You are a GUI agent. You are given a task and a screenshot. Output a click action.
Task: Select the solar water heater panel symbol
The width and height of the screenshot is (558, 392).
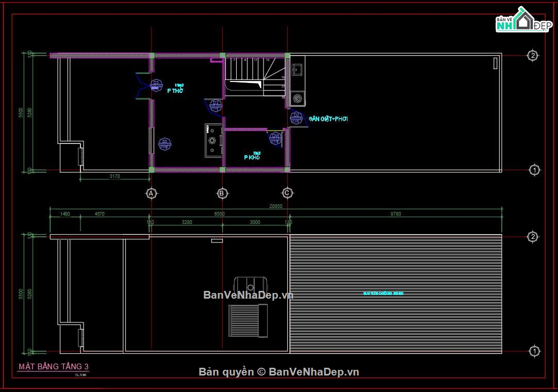[248, 320]
